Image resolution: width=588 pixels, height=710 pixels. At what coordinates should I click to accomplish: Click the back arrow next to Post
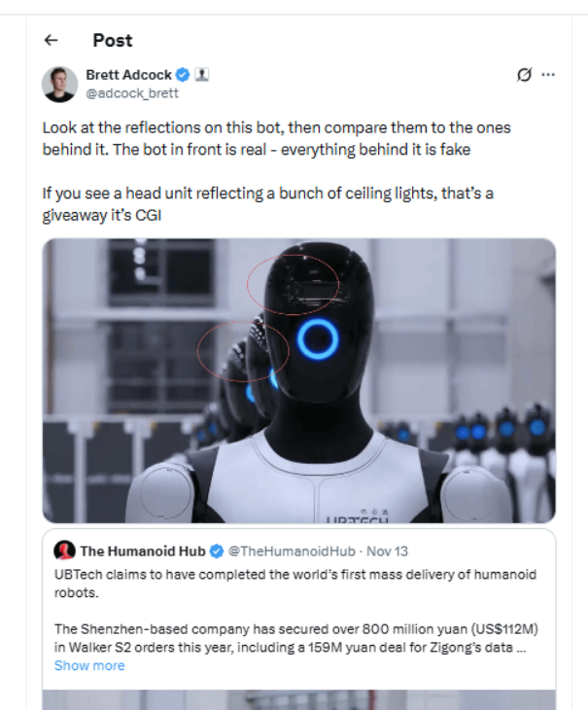click(x=52, y=40)
